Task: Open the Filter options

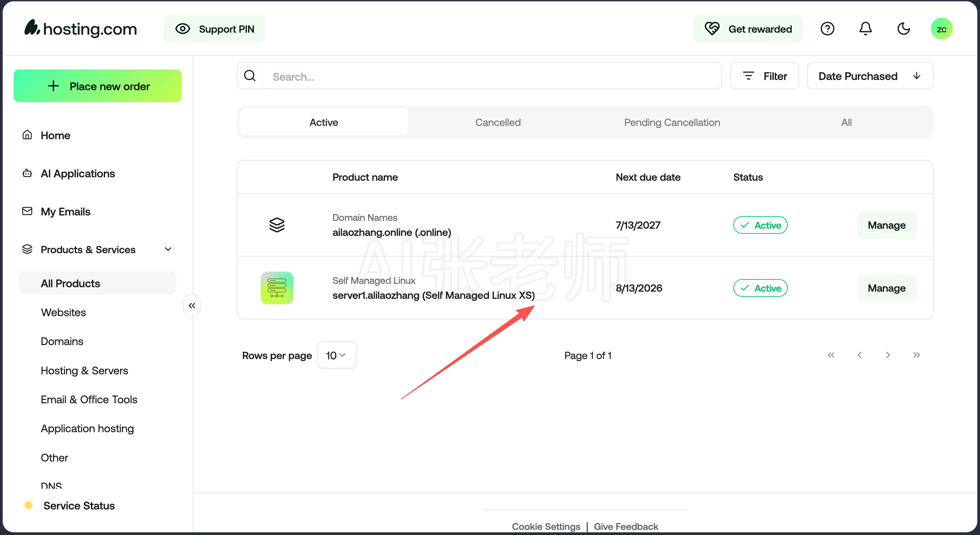Action: [x=765, y=76]
